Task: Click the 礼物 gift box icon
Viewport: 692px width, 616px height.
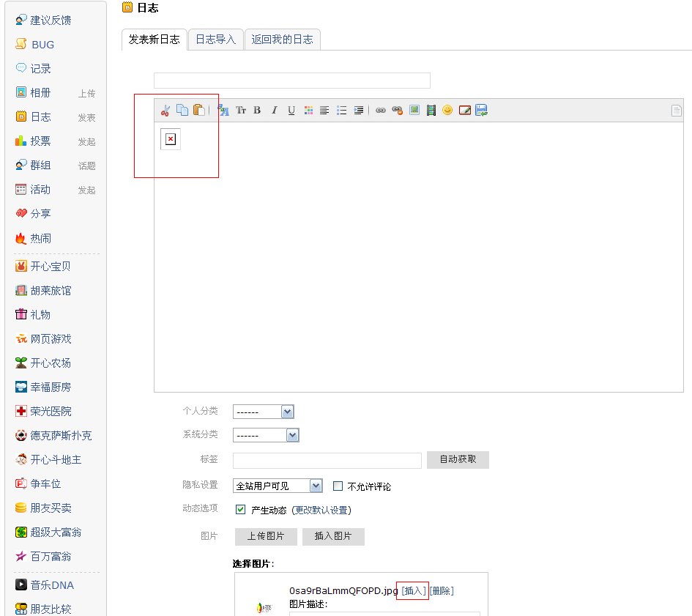Action: (21, 314)
